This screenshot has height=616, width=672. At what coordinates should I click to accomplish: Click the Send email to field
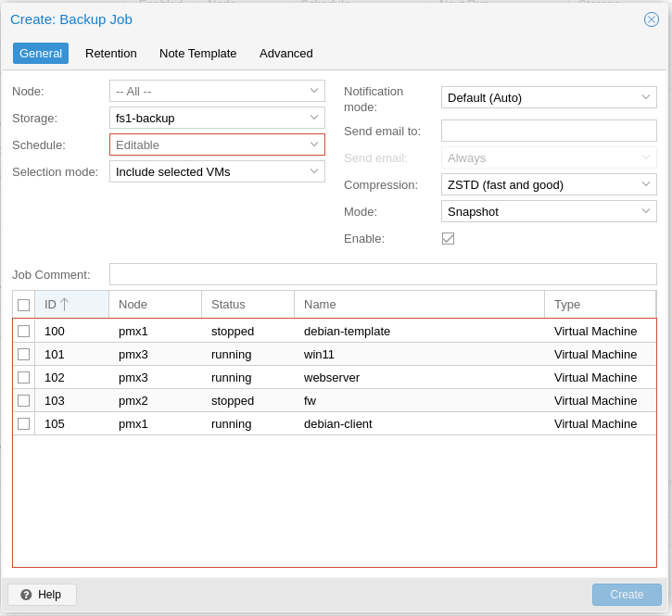(x=549, y=131)
